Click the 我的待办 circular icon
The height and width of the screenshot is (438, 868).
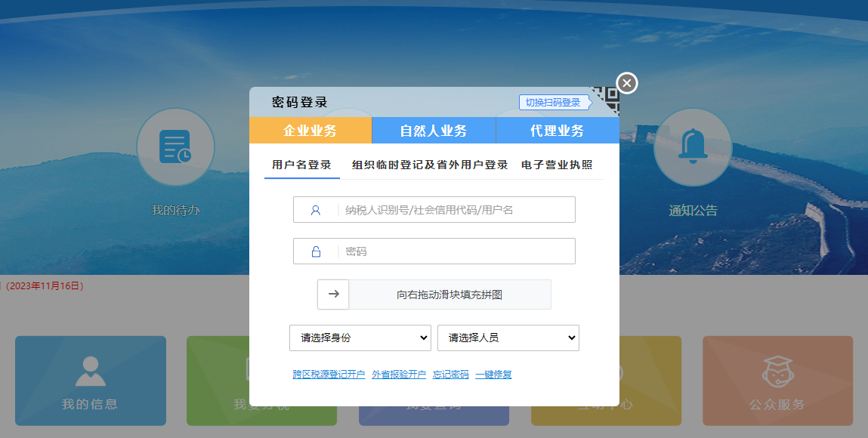click(x=175, y=147)
